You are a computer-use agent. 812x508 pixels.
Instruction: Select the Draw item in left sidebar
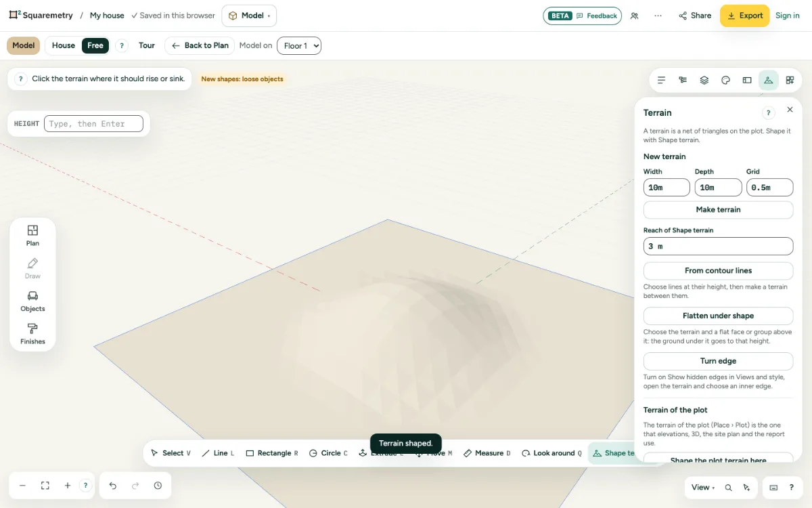(x=32, y=268)
